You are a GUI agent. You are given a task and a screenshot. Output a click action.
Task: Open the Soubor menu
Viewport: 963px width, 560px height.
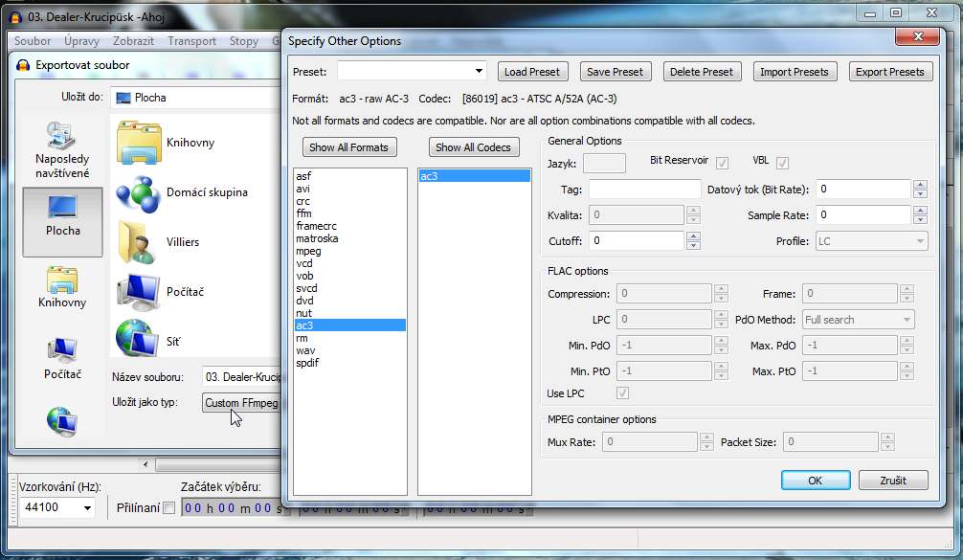click(x=33, y=41)
